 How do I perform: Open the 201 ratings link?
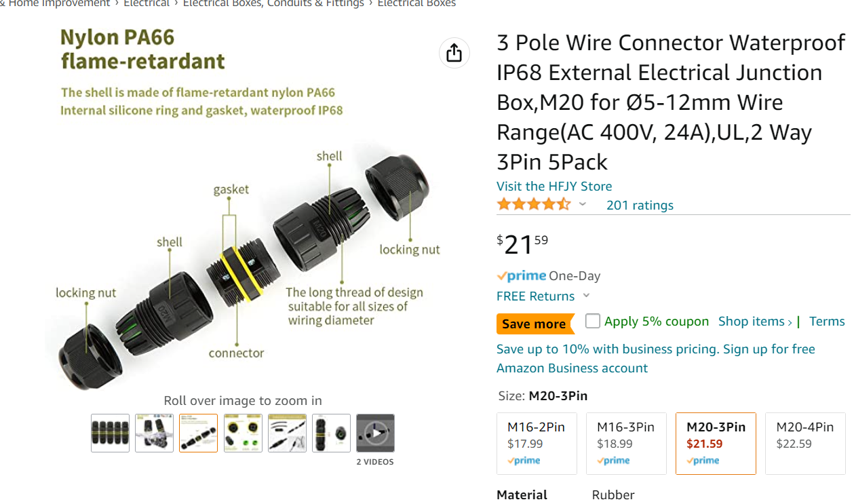(x=640, y=205)
